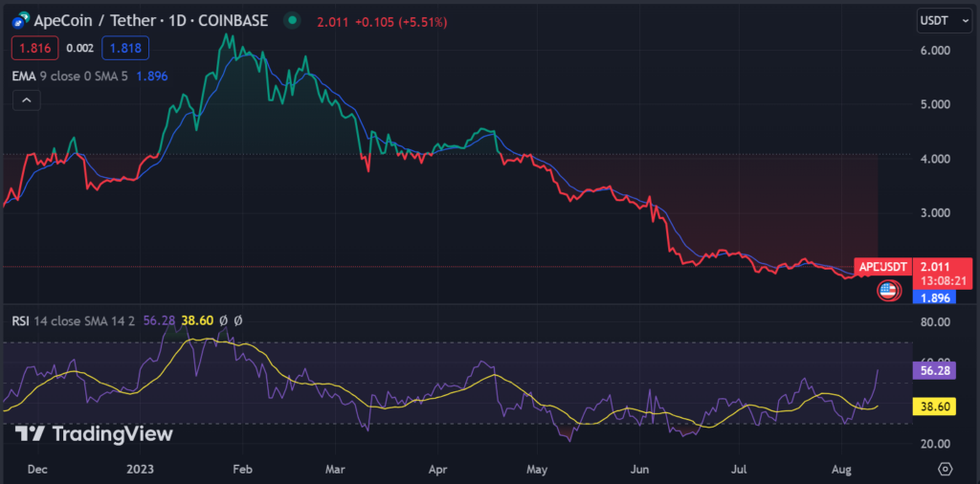Click the buy price 1.818 button
Viewport: 980px width, 484px height.
125,48
